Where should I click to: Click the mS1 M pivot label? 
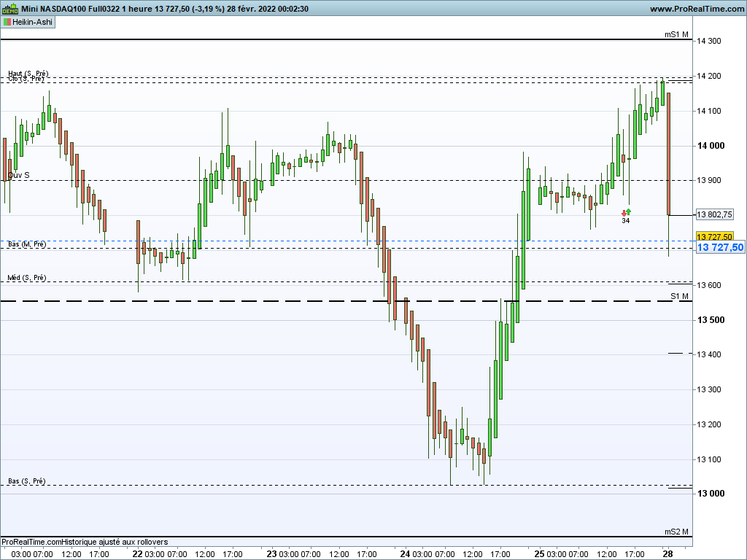coord(676,34)
